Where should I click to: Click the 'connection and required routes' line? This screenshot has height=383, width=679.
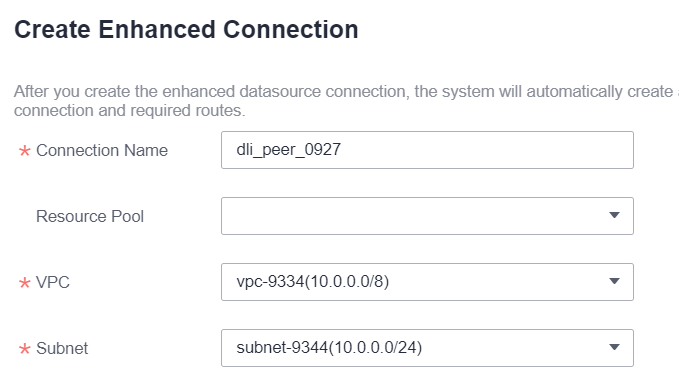[129, 110]
